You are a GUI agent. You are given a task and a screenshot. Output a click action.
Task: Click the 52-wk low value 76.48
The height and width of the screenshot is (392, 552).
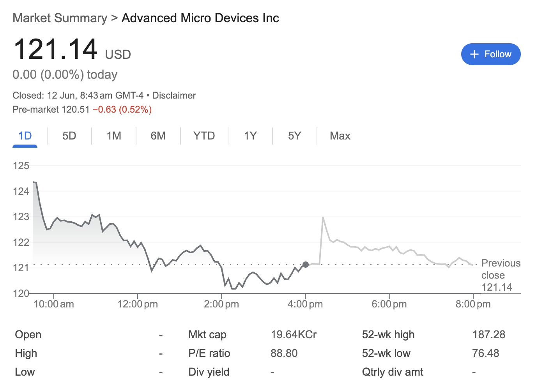pos(486,353)
